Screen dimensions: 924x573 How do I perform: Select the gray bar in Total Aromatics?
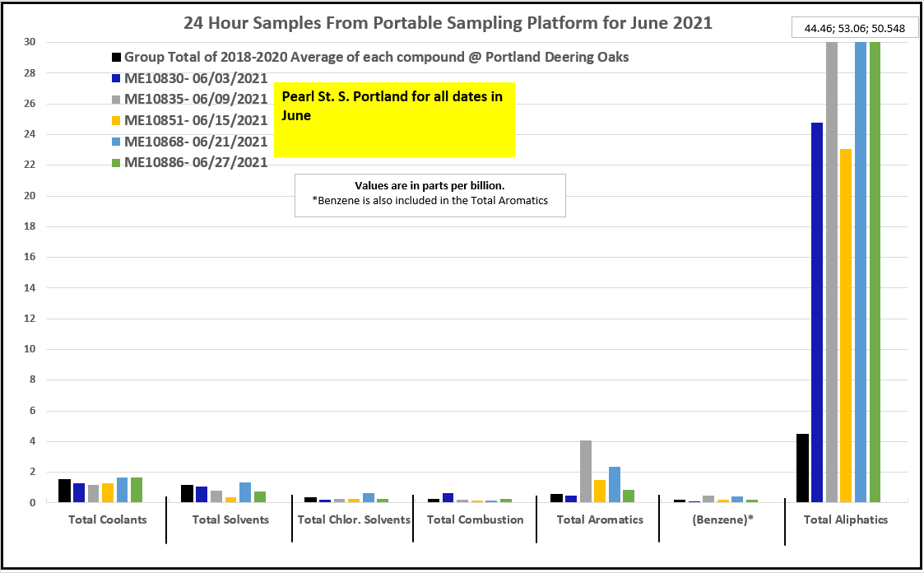[586, 471]
